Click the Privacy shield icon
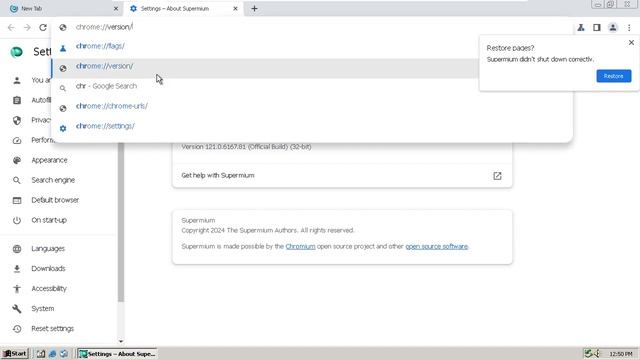Screen dimensions: 640x360 click(x=17, y=120)
